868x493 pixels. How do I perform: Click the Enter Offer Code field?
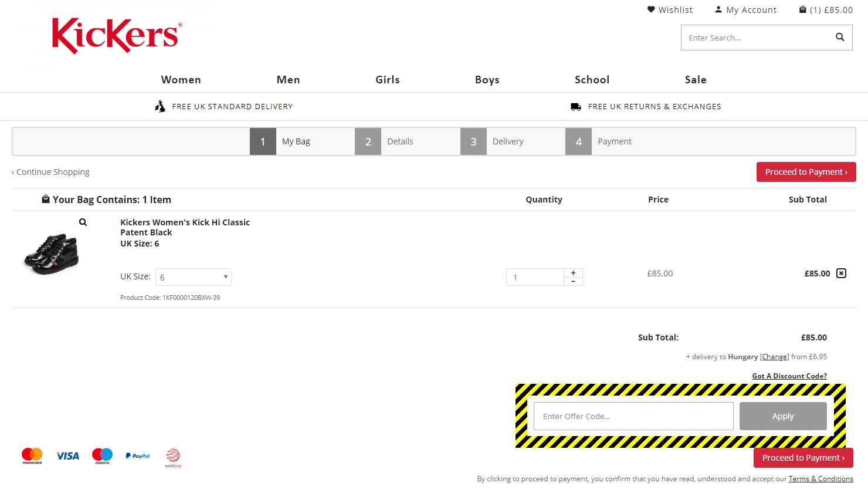(633, 416)
